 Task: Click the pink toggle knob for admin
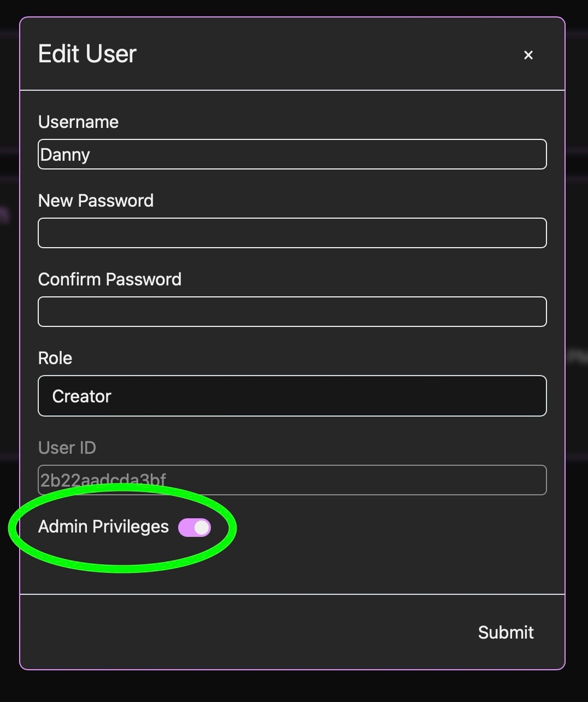coord(202,528)
